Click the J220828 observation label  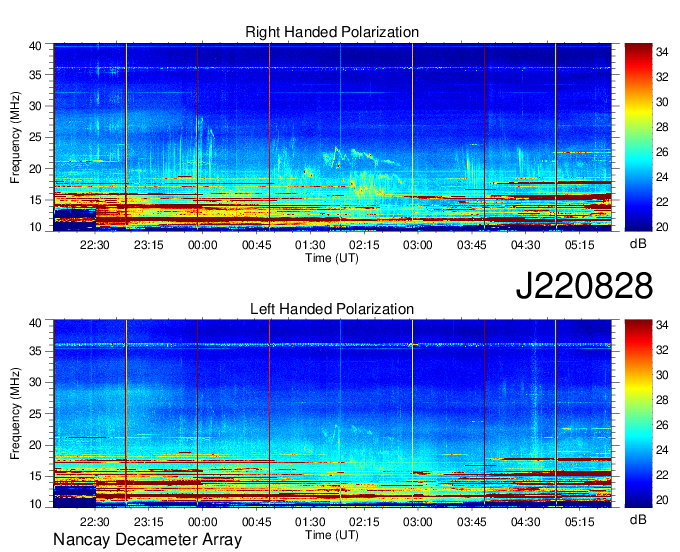[584, 286]
